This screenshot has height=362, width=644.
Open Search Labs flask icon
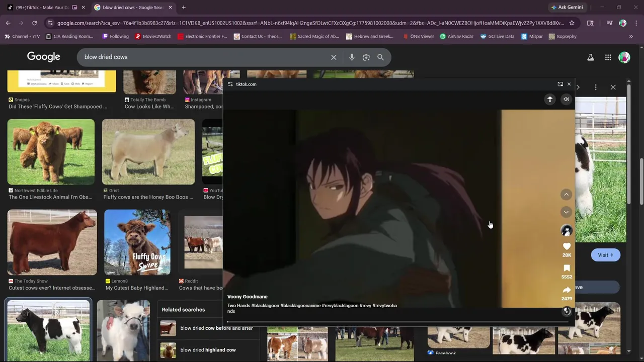(591, 57)
